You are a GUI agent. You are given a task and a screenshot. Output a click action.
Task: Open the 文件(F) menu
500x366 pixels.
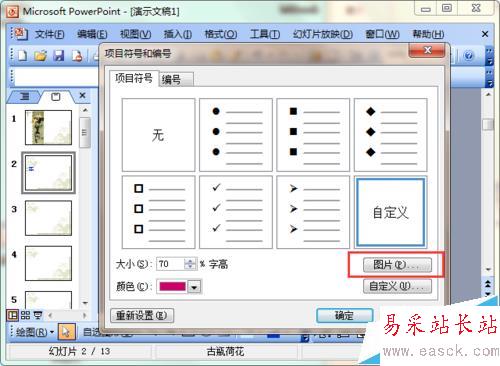49,34
